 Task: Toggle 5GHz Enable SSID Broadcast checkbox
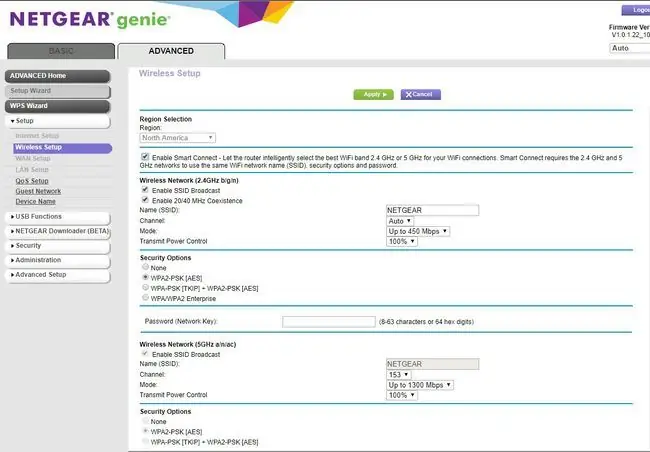[x=145, y=353]
